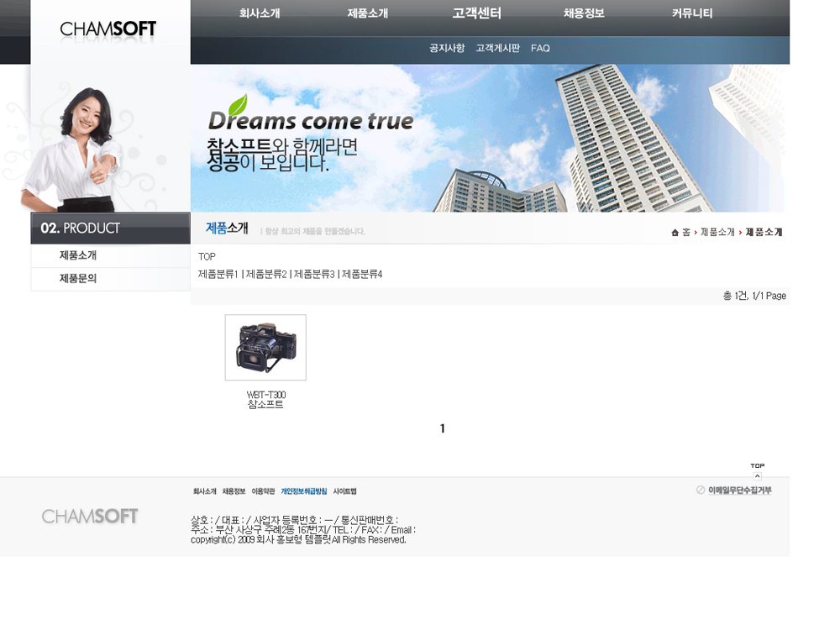Select 제품소개 in the left sidebar

tap(78, 255)
